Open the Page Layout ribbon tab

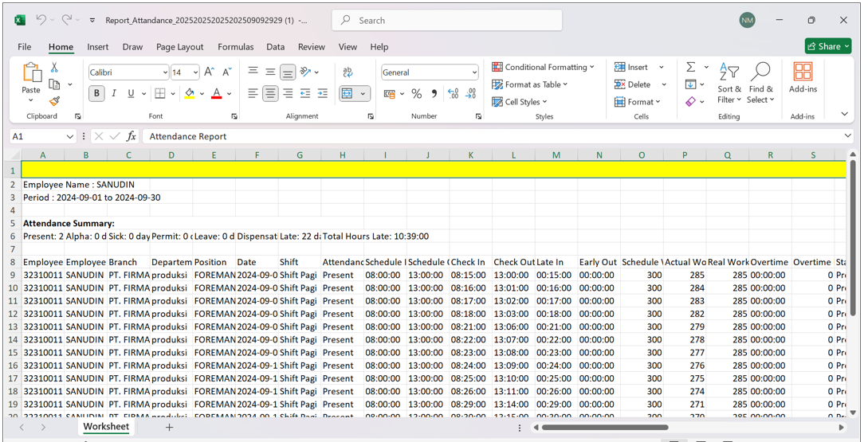(179, 47)
